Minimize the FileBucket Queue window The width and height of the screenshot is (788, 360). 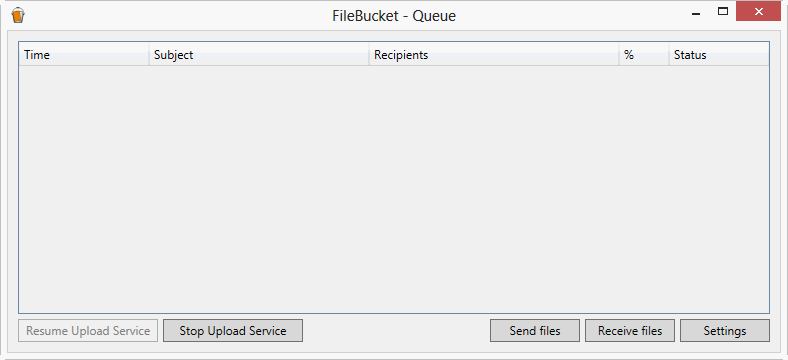696,13
